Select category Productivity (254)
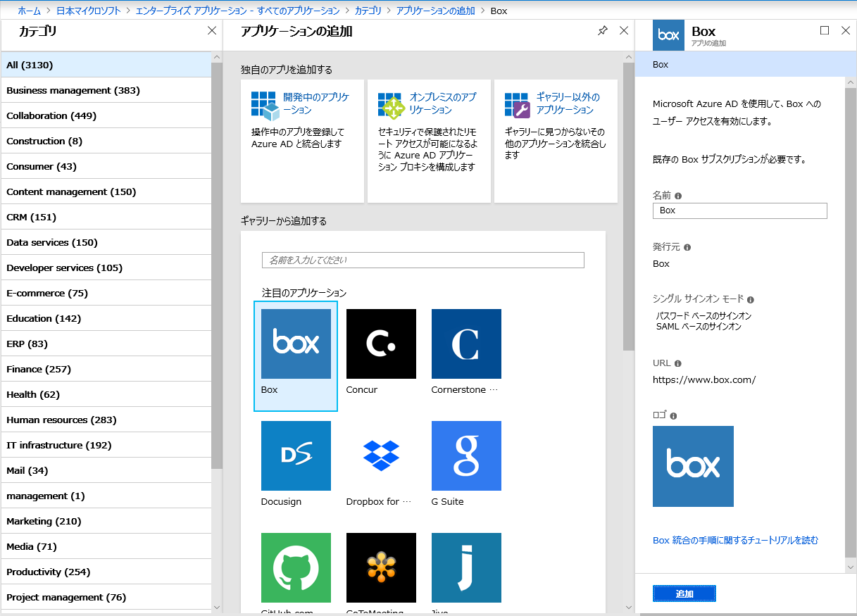Image resolution: width=857 pixels, height=616 pixels. coord(106,572)
